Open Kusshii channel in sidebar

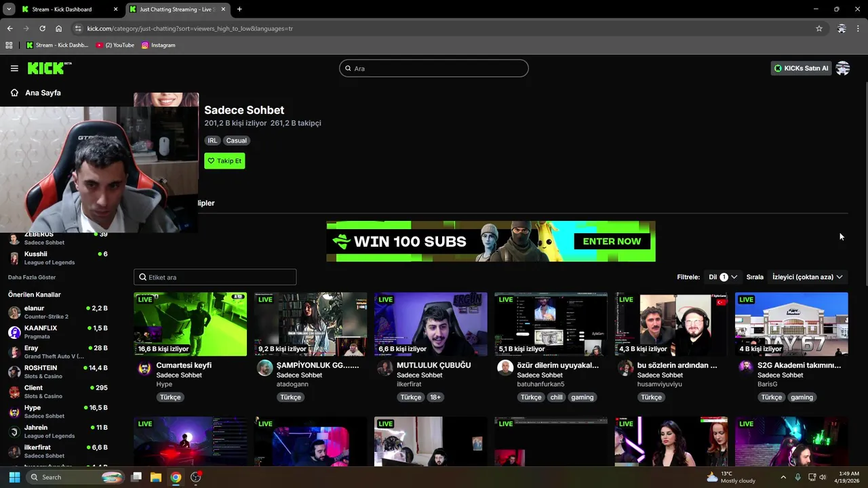58,258
